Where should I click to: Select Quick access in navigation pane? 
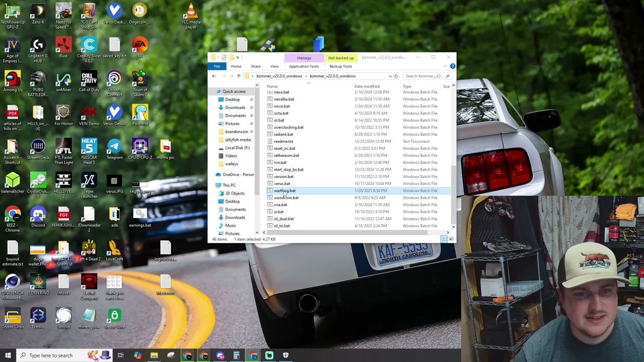(234, 92)
